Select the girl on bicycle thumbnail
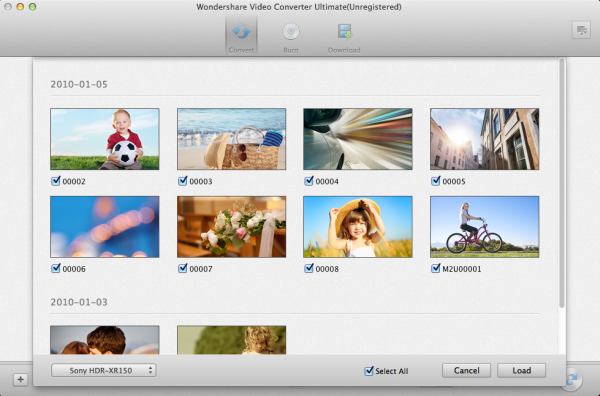Viewport: 600px width, 396px height. click(484, 227)
